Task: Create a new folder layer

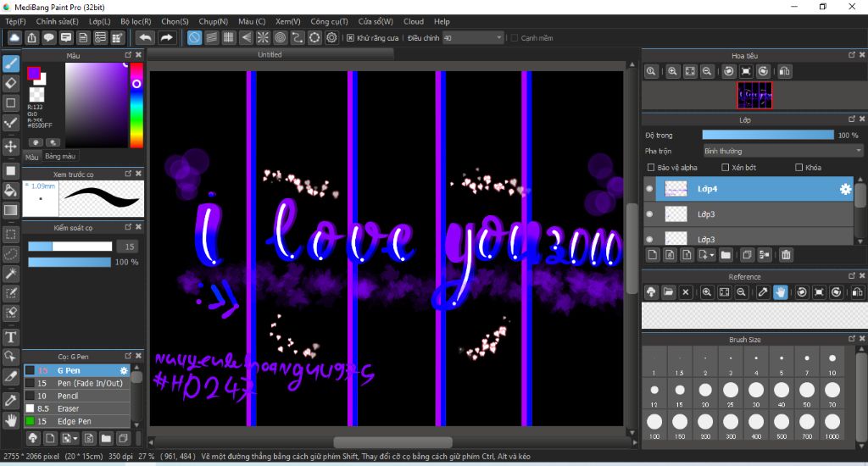Action: point(726,254)
